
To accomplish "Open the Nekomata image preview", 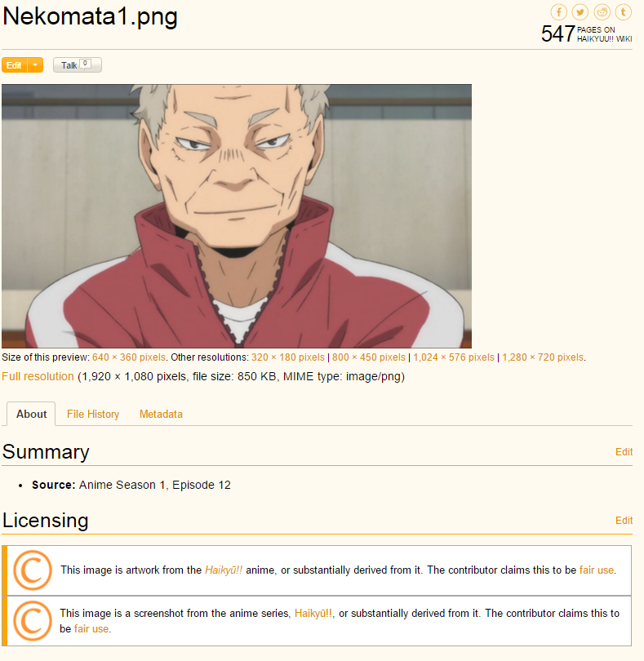I will tap(237, 215).
